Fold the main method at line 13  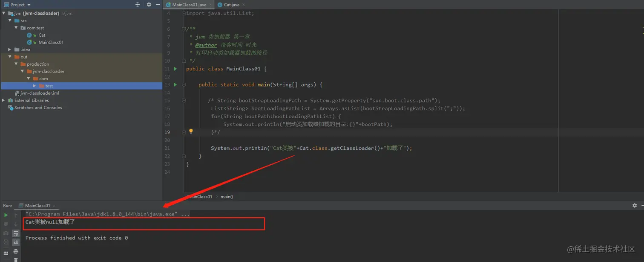coord(184,84)
